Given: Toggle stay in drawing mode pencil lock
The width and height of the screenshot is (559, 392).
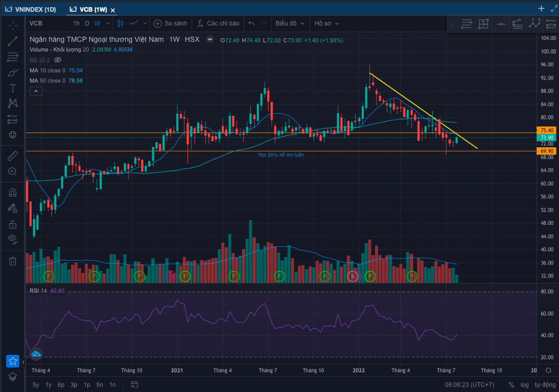Looking at the screenshot, I should click(12, 208).
